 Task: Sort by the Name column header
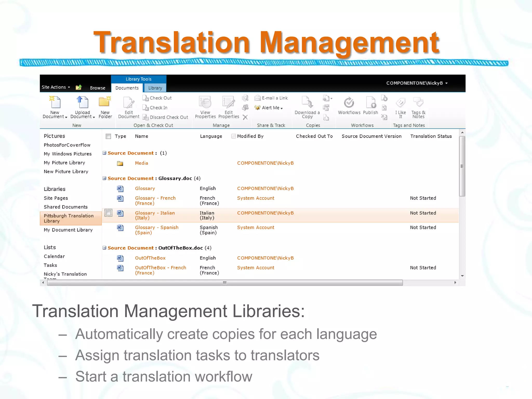(x=142, y=136)
